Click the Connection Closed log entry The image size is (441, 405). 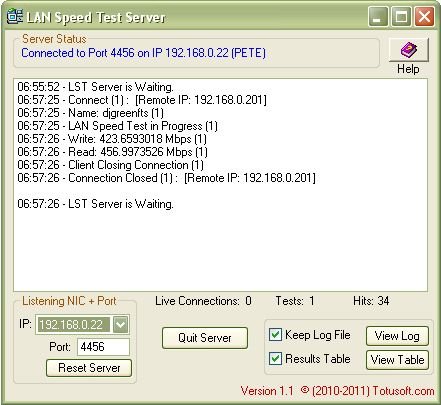pyautogui.click(x=166, y=178)
